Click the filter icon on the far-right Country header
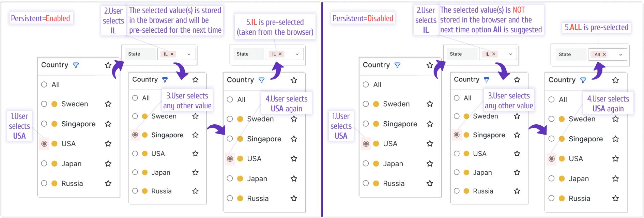Screen dimensions: 644x218 pos(583,80)
